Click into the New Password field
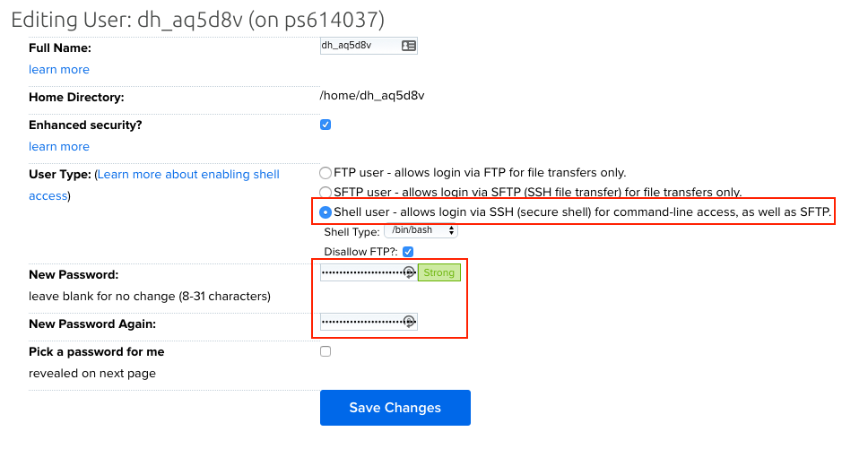This screenshot has height=466, width=868. pos(360,272)
